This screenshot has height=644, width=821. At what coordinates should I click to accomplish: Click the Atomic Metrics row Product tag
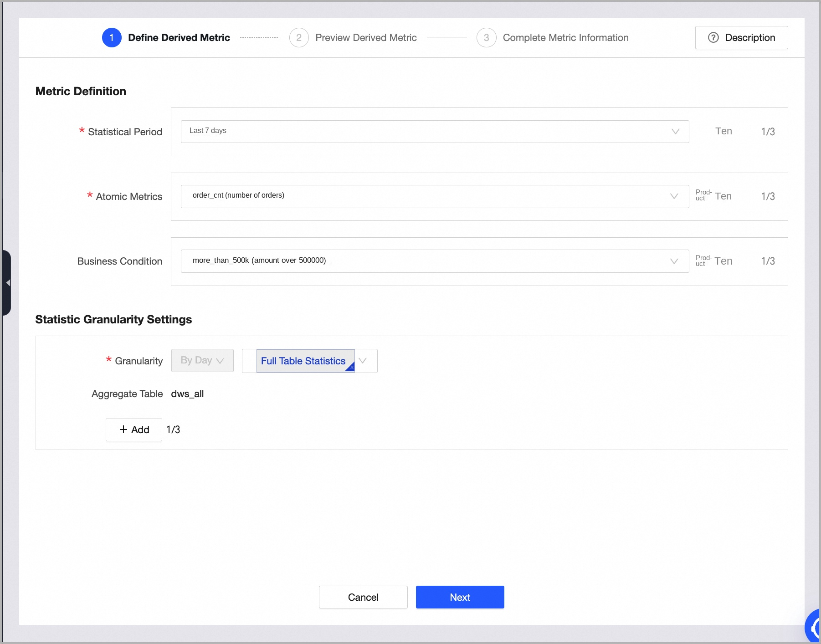[x=703, y=195]
